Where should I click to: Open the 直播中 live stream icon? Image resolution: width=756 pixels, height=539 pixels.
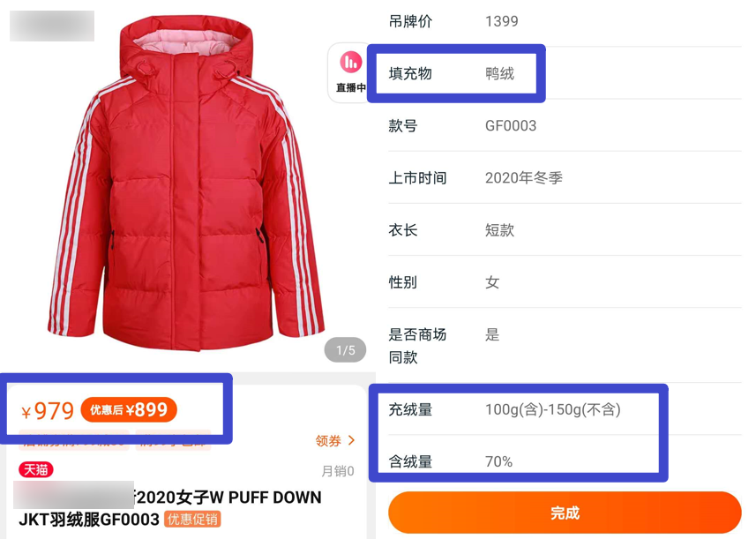tap(350, 72)
